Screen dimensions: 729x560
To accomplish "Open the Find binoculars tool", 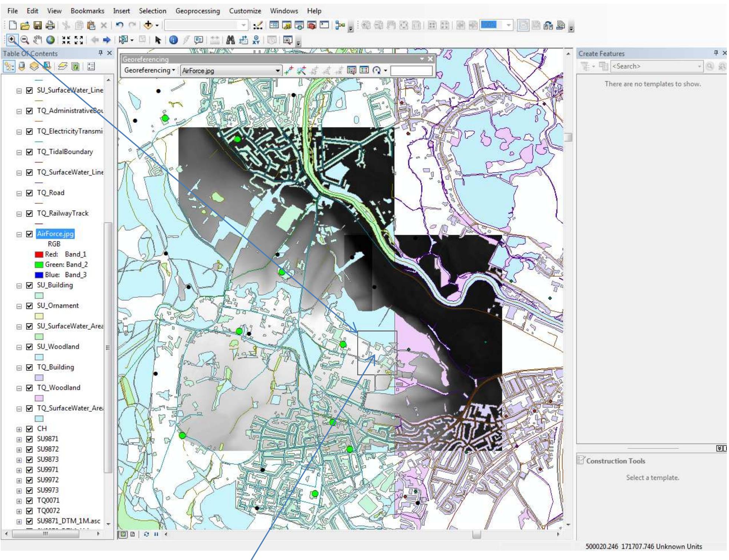I will pyautogui.click(x=230, y=40).
